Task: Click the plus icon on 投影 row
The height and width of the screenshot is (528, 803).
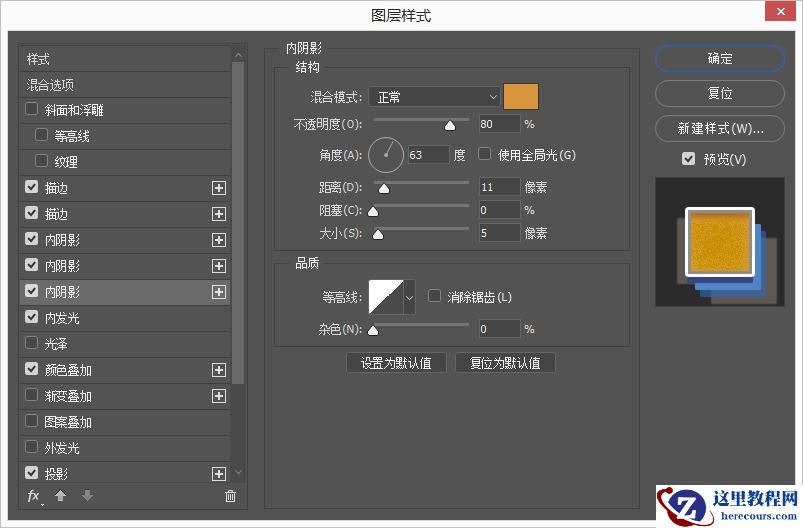Action: point(219,474)
